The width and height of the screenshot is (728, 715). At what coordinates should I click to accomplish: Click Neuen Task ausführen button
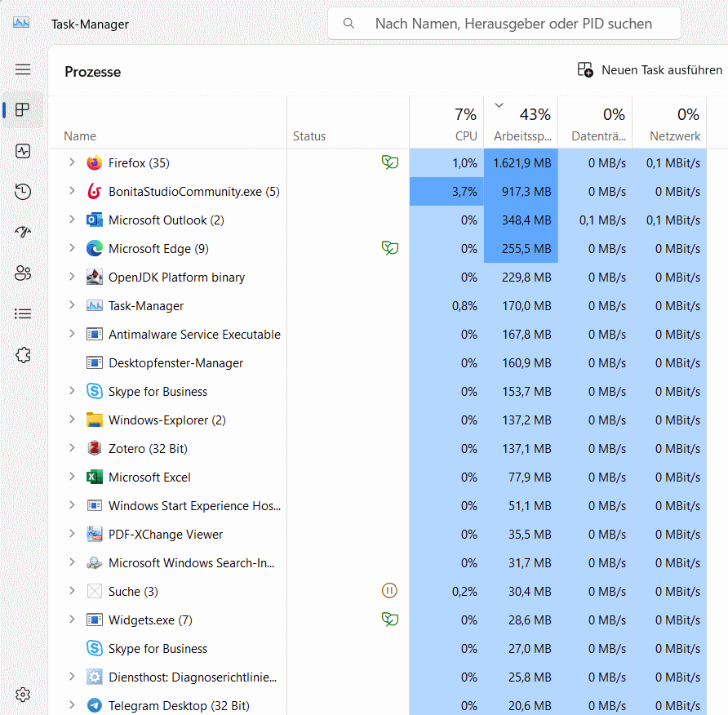pos(650,70)
